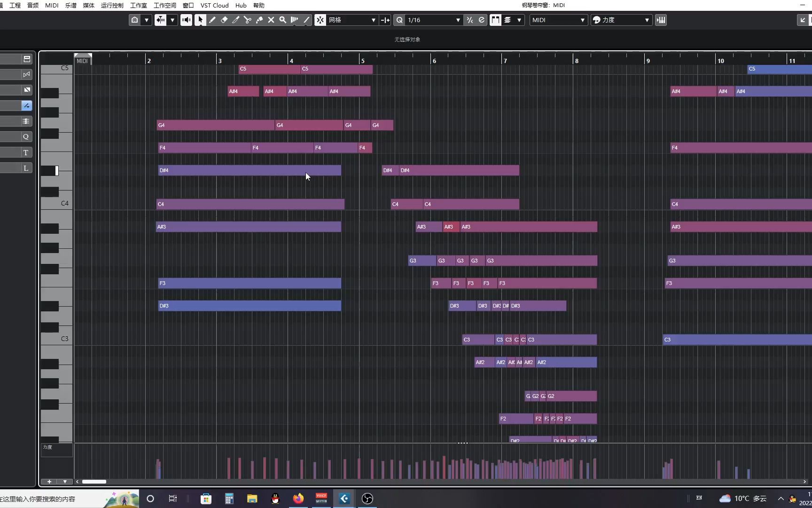Open the snap type 网格 dropdown
This screenshot has height=508, width=812.
[x=352, y=20]
